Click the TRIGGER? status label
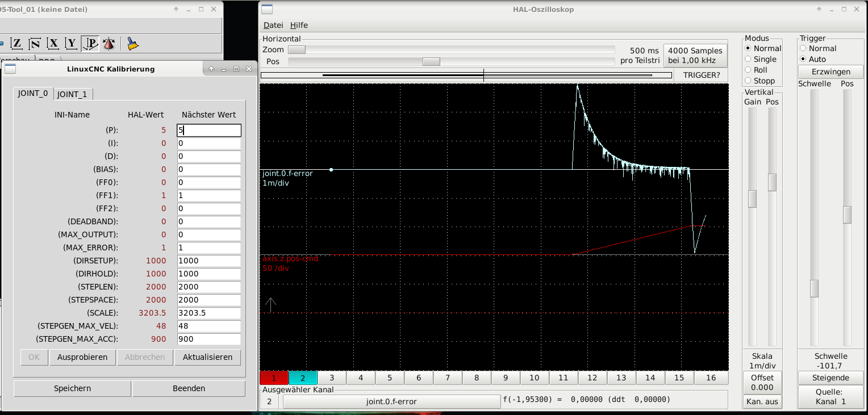This screenshot has width=868, height=415. tap(702, 75)
